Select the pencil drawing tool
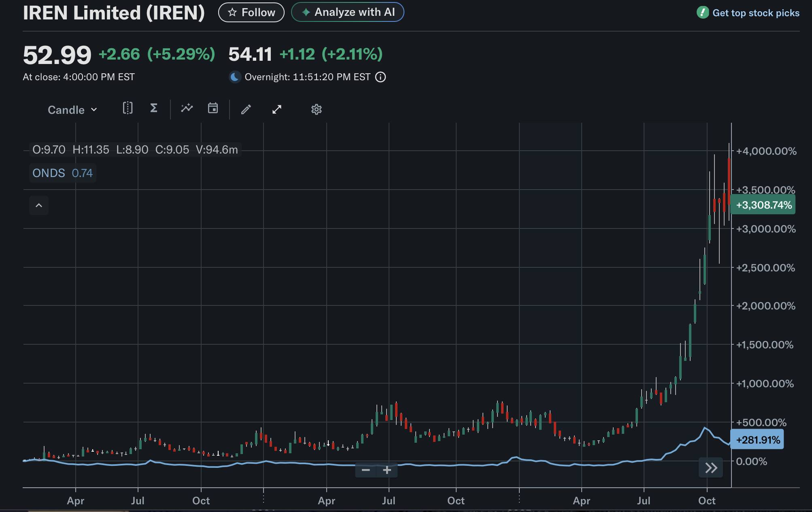The height and width of the screenshot is (512, 812). (246, 109)
